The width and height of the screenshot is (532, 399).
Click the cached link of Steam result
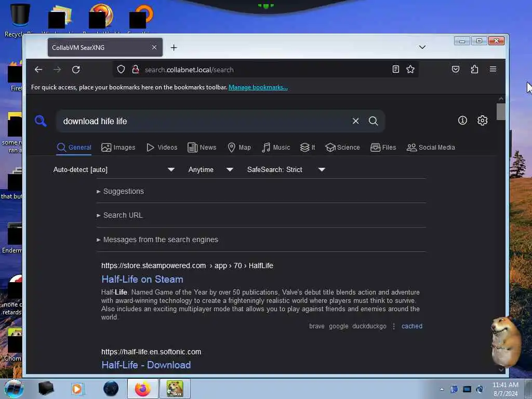(x=412, y=326)
